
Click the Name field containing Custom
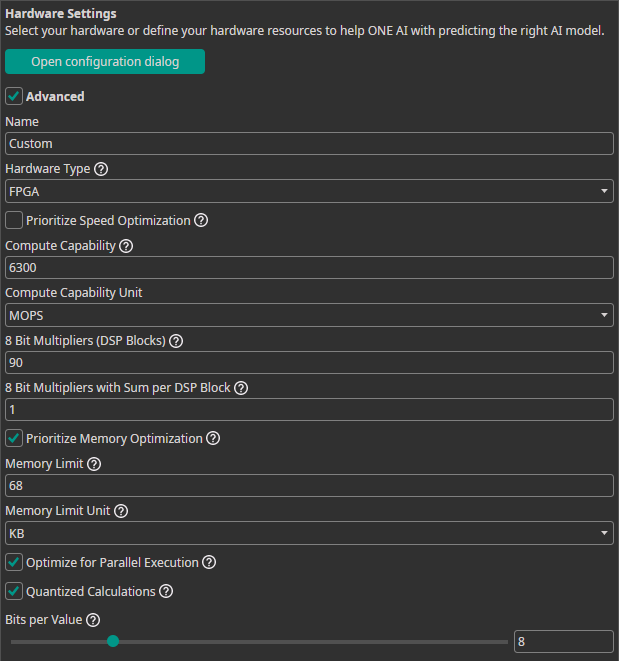(309, 143)
